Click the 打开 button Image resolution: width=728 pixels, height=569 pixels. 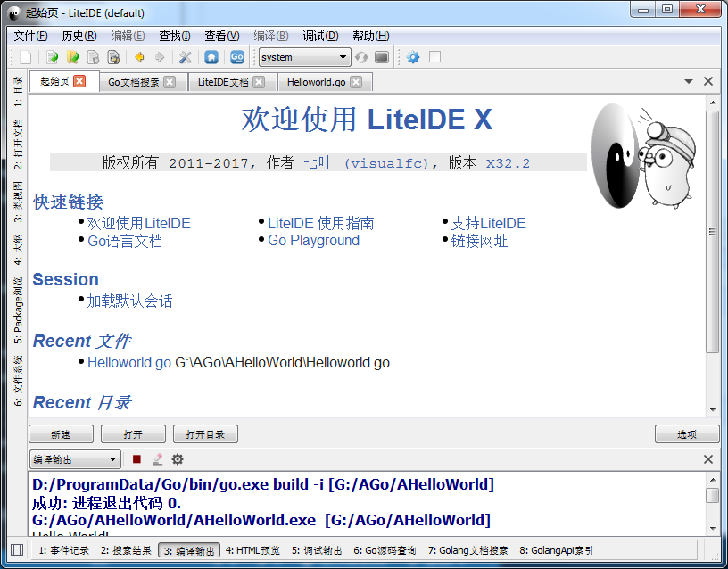(x=133, y=434)
